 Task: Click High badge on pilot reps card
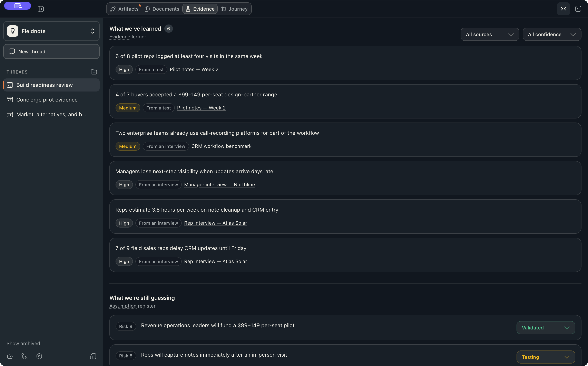[124, 69]
